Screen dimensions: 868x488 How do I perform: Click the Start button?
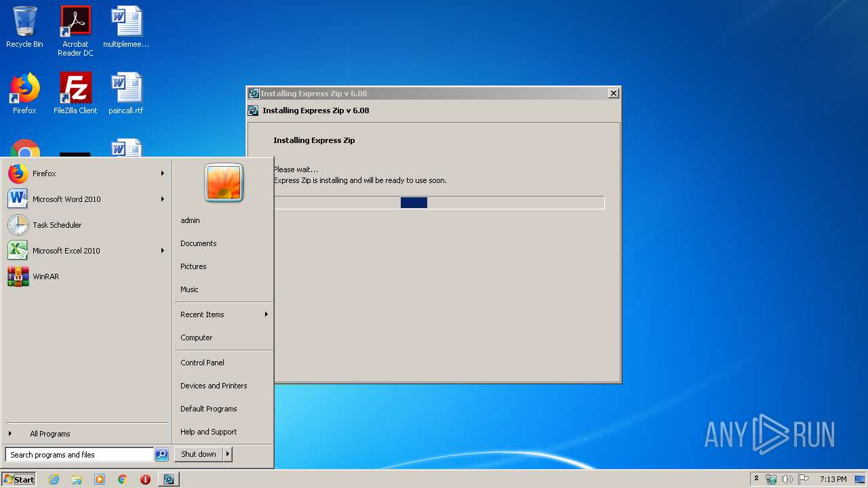[20, 479]
